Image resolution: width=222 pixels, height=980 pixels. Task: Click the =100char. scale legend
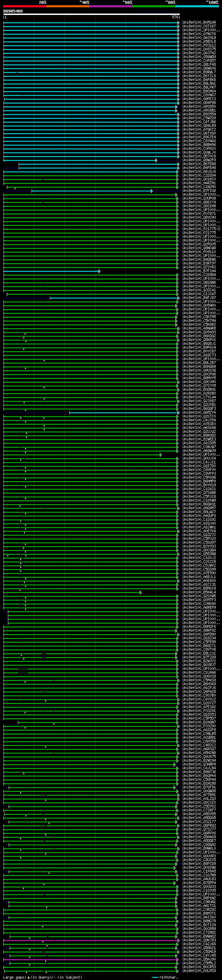tap(165, 977)
